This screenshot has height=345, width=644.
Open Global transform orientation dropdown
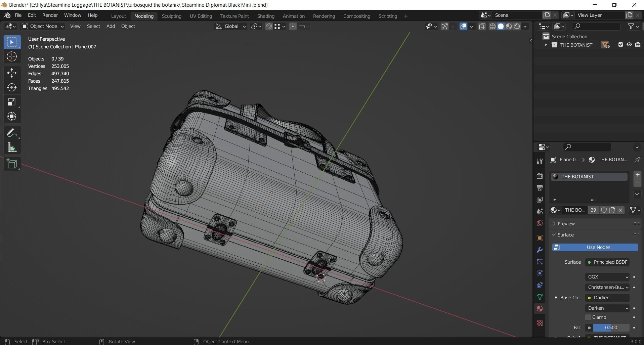(230, 26)
